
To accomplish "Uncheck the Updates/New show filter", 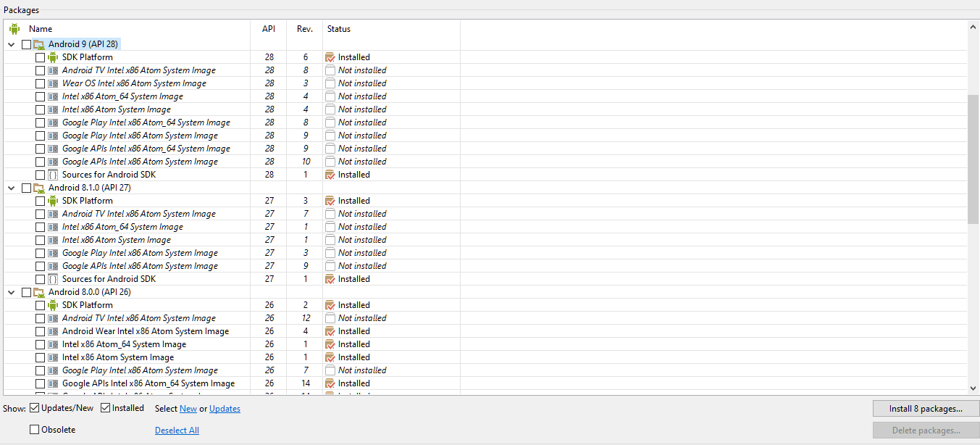I will pyautogui.click(x=34, y=408).
